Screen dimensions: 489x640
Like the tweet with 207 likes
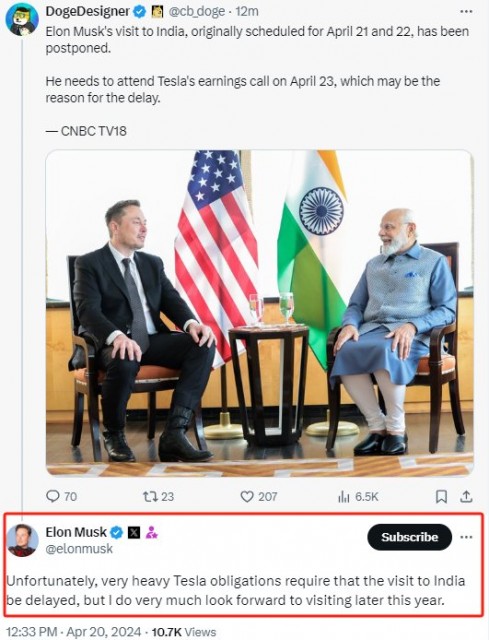(247, 496)
